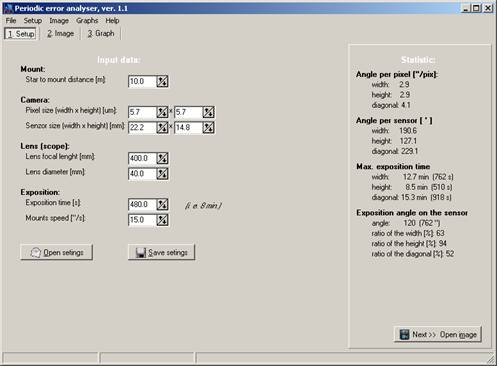This screenshot has width=497, height=366.
Task: Click the Save settings button
Action: pos(161,253)
